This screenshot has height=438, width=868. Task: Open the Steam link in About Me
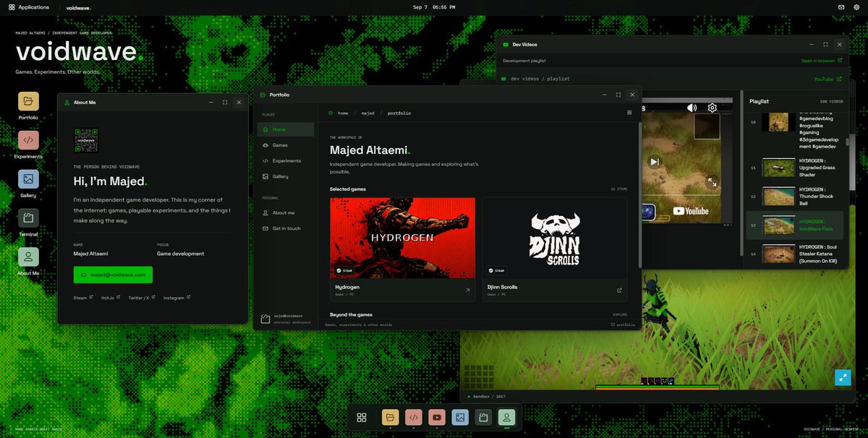[x=83, y=298]
